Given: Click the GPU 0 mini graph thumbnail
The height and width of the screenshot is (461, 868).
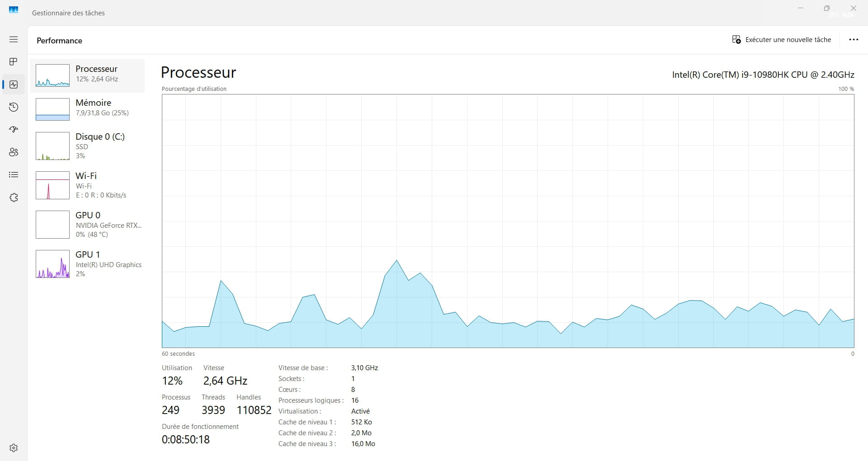Looking at the screenshot, I should pyautogui.click(x=52, y=225).
